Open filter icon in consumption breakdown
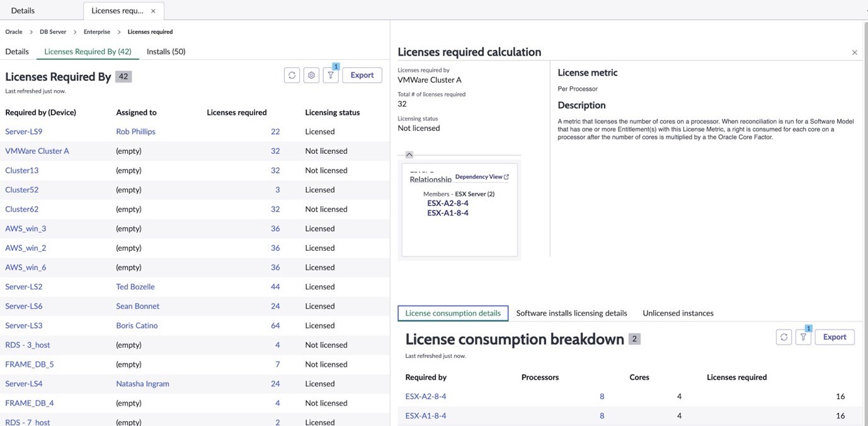Image resolution: width=868 pixels, height=426 pixels. (803, 337)
